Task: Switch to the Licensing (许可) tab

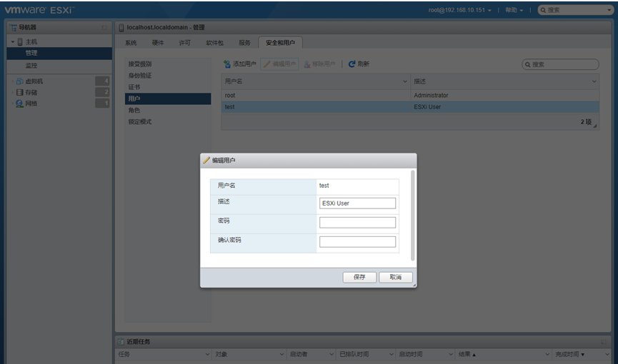Action: point(184,43)
